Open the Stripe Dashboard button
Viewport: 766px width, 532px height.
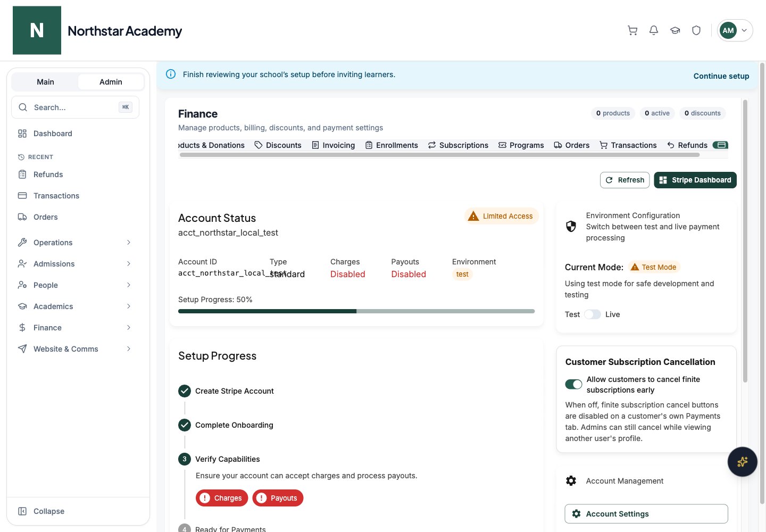(x=695, y=180)
